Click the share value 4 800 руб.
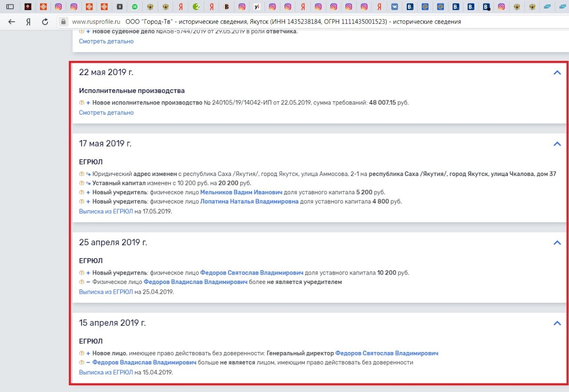 point(387,202)
